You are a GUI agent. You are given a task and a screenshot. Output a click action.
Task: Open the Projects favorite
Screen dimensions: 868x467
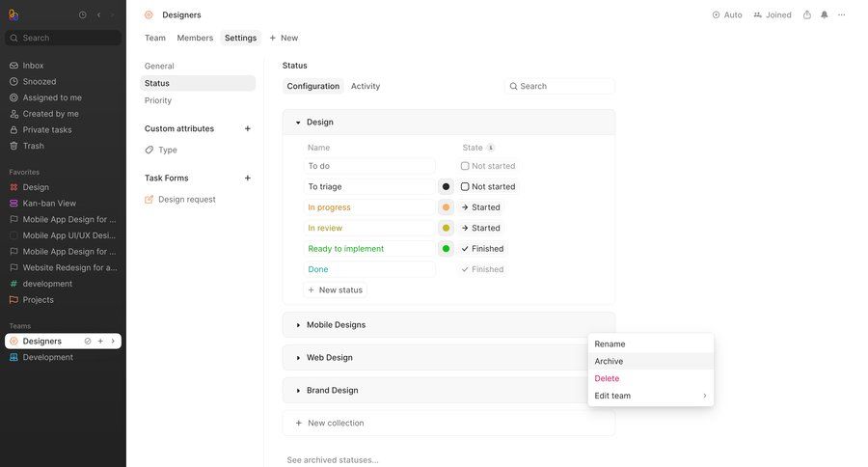coord(63,300)
